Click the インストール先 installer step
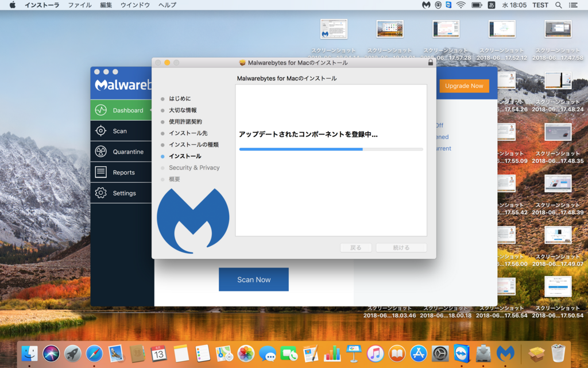588x368 pixels. (188, 133)
